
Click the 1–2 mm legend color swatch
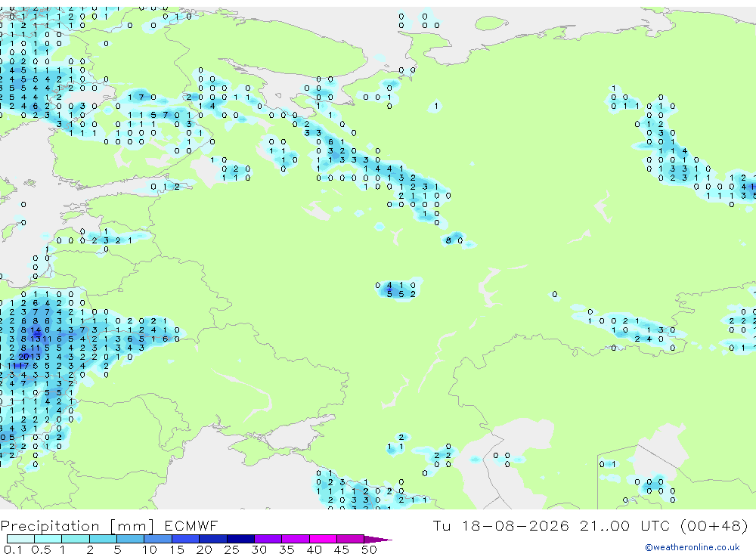pyautogui.click(x=76, y=539)
